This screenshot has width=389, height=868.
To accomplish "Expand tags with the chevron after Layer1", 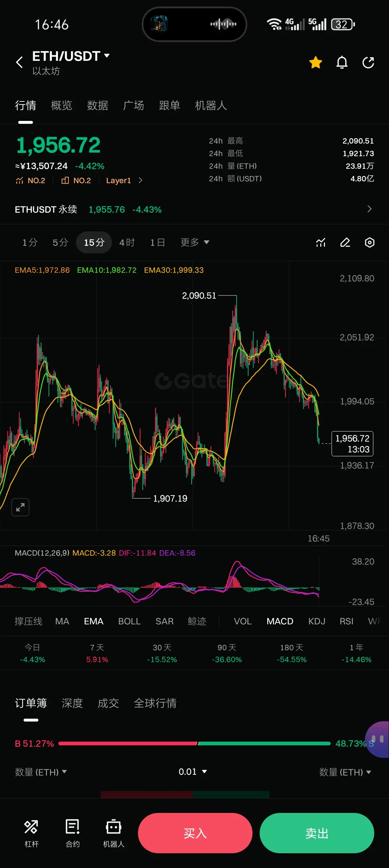I will tap(140, 180).
